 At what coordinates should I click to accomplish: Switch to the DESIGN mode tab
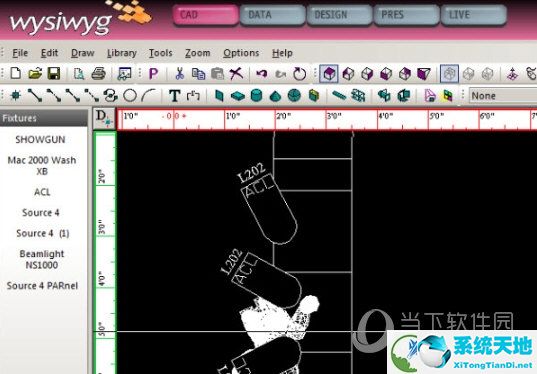[339, 15]
